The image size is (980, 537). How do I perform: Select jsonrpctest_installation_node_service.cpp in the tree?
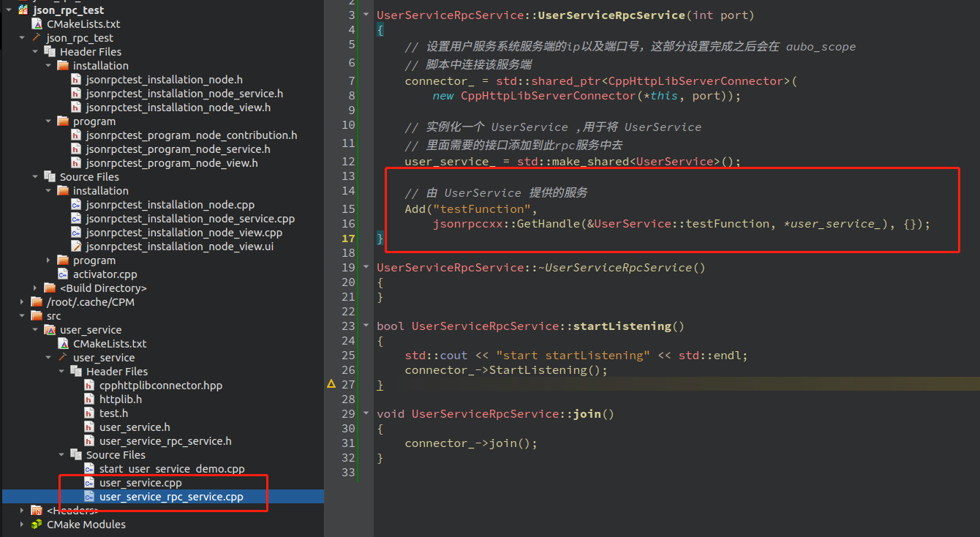click(x=190, y=219)
